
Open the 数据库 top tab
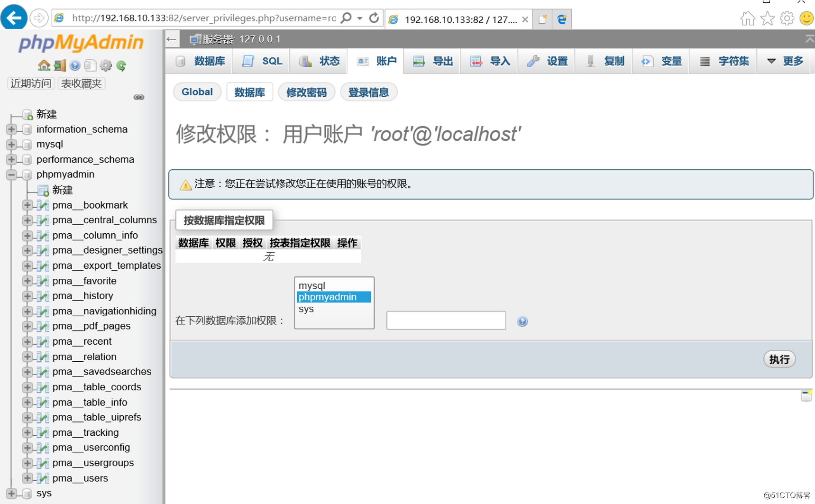200,61
